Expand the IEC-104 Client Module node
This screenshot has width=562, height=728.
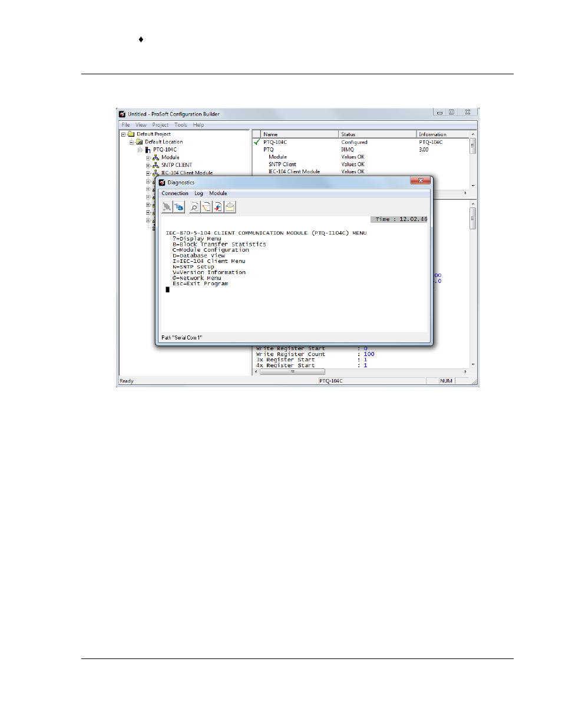coord(148,173)
